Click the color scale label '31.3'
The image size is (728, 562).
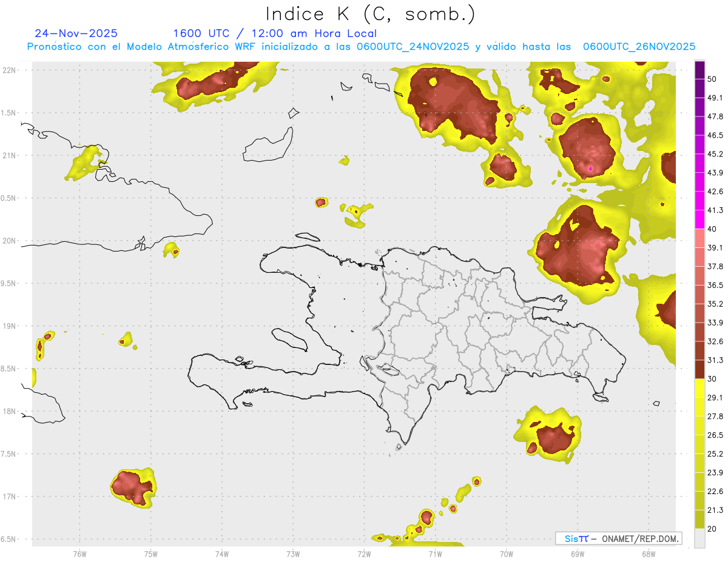point(715,360)
